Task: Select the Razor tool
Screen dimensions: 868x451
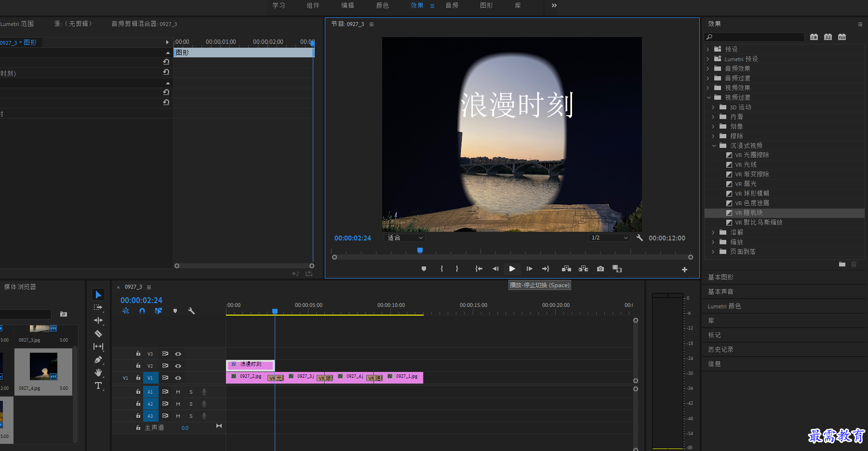Action: (98, 333)
